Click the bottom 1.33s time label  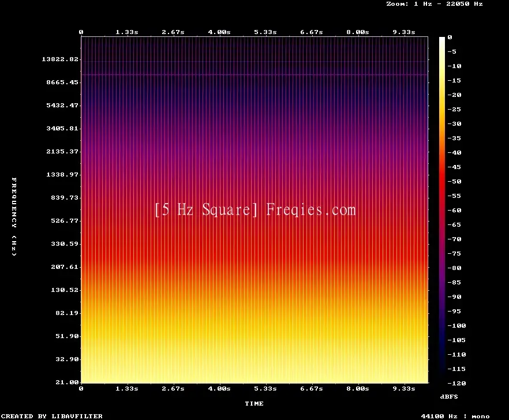click(127, 388)
